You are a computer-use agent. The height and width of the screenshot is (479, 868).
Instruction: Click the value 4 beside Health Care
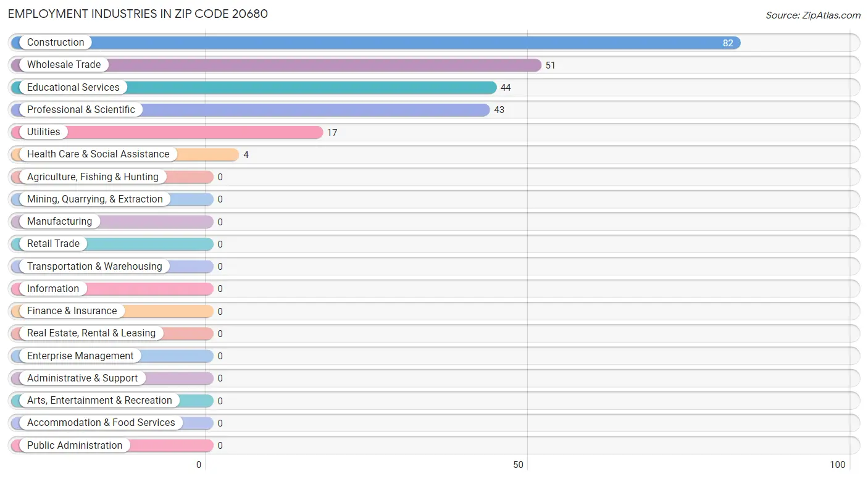point(246,155)
